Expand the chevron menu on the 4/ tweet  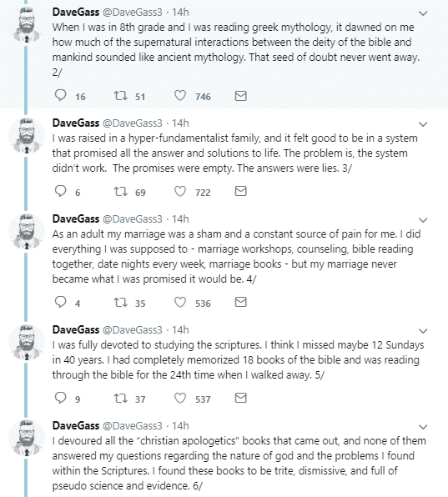pos(423,220)
